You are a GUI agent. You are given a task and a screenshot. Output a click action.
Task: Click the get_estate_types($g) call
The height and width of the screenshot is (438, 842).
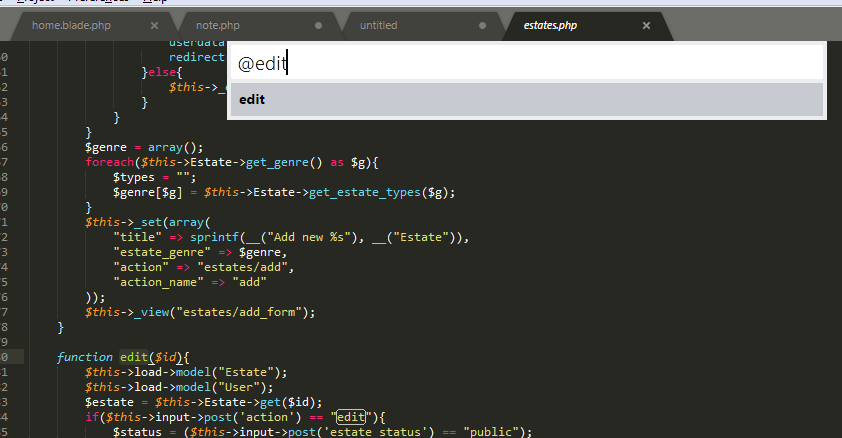pyautogui.click(x=379, y=192)
